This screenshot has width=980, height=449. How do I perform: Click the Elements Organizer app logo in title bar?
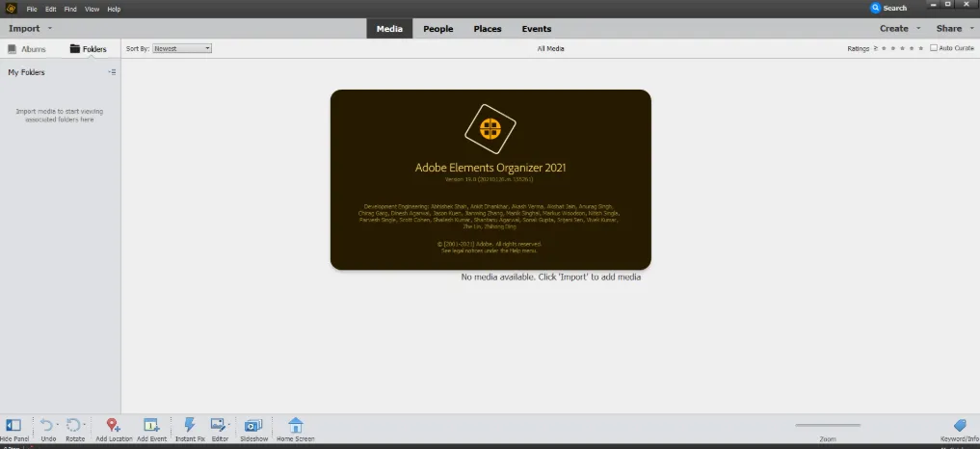pos(10,9)
